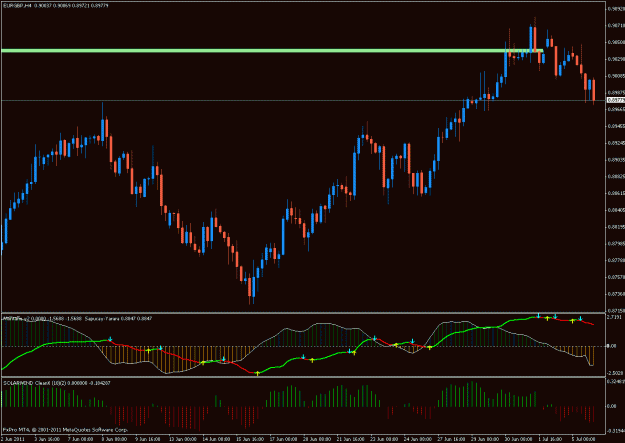This screenshot has height=443, width=625.
Task: Click the SOLARWIND Clean indicator label
Action: [57, 383]
